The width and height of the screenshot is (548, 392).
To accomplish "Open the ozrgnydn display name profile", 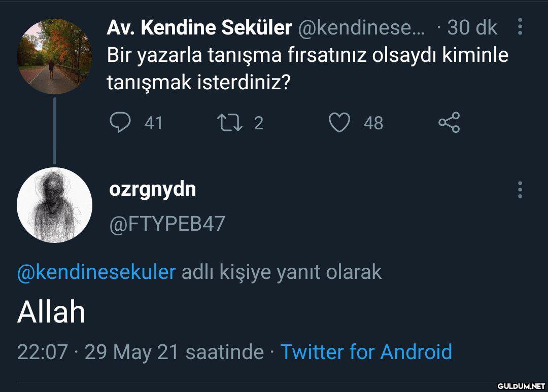I will 153,189.
